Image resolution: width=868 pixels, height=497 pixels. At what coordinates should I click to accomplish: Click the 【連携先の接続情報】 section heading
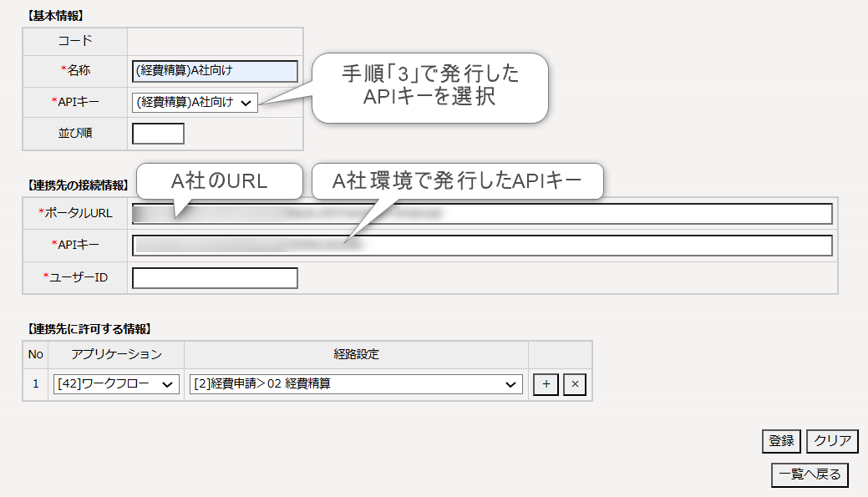point(78,185)
